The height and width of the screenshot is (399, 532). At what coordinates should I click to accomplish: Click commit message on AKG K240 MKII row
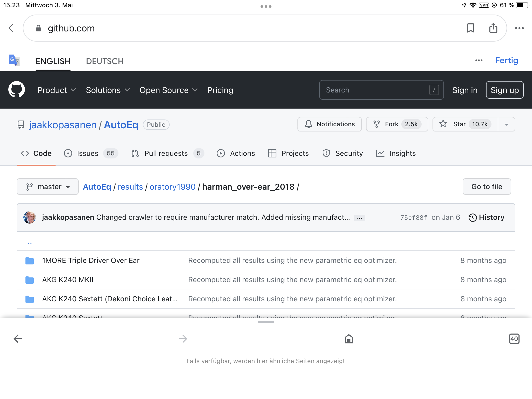pos(292,280)
